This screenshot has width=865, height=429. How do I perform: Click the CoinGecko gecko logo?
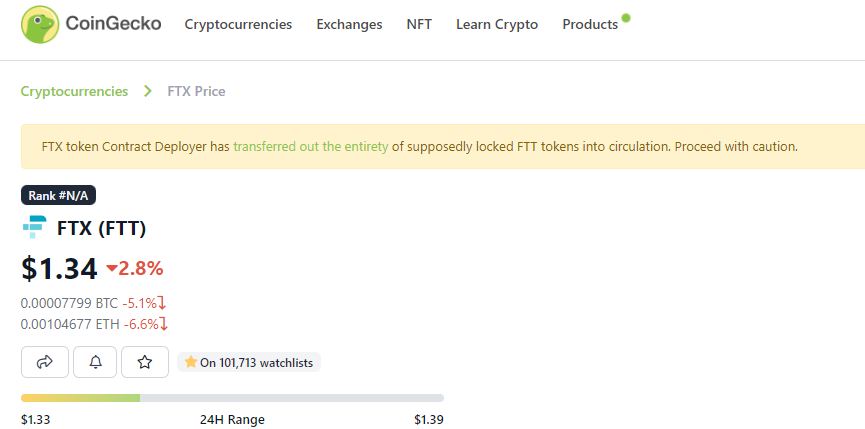pos(40,24)
